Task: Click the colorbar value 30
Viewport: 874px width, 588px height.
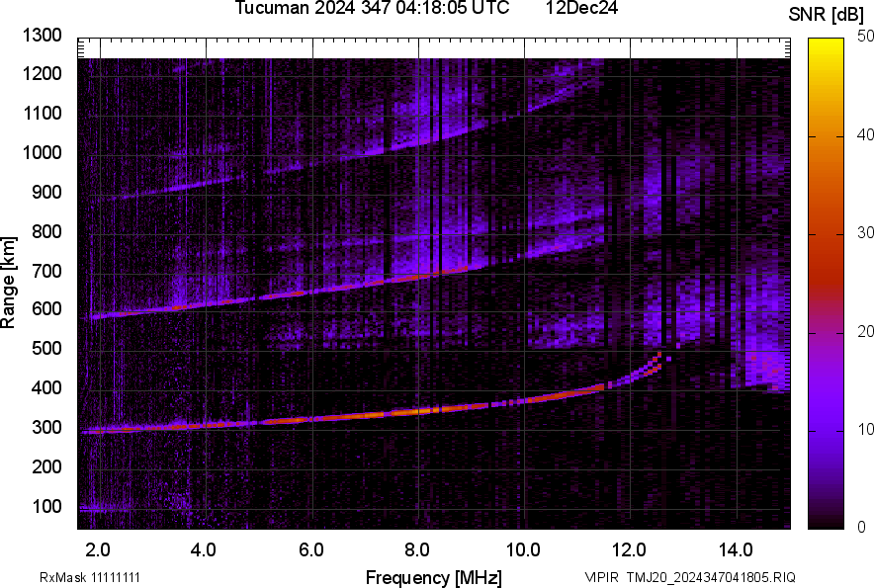Action: click(865, 232)
